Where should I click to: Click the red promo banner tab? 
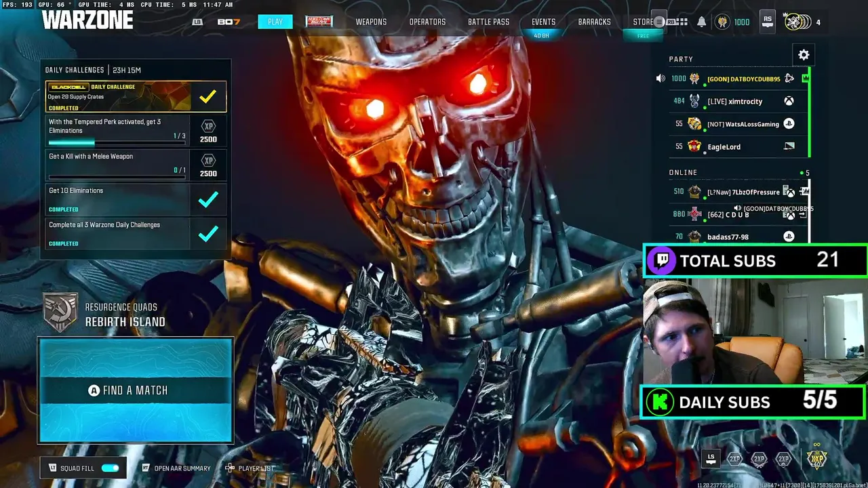[319, 22]
